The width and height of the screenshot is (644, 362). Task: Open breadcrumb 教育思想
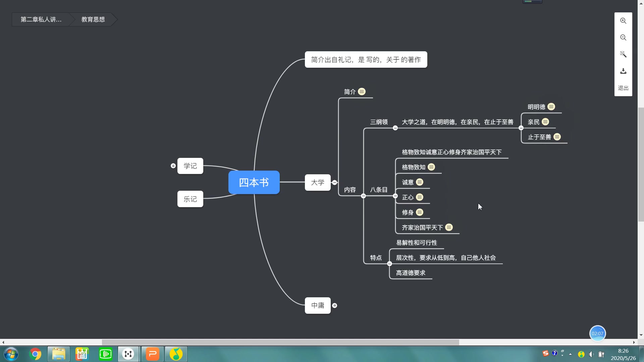tap(93, 19)
